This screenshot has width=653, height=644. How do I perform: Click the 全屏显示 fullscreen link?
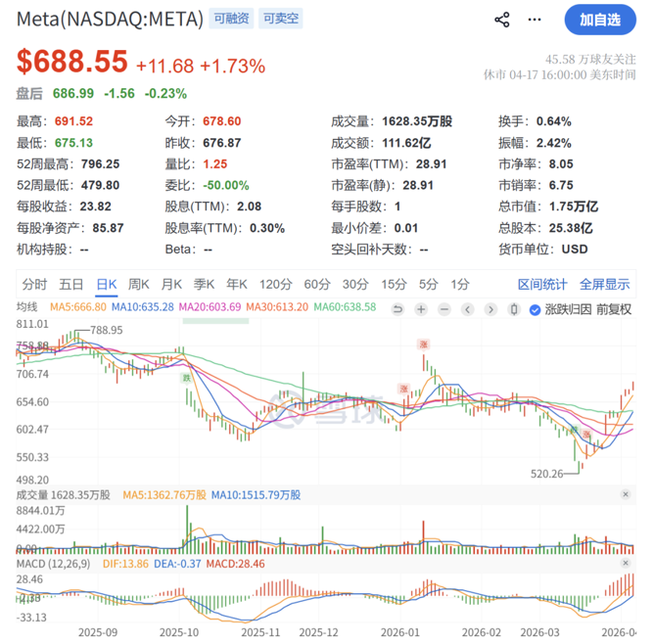tap(604, 284)
